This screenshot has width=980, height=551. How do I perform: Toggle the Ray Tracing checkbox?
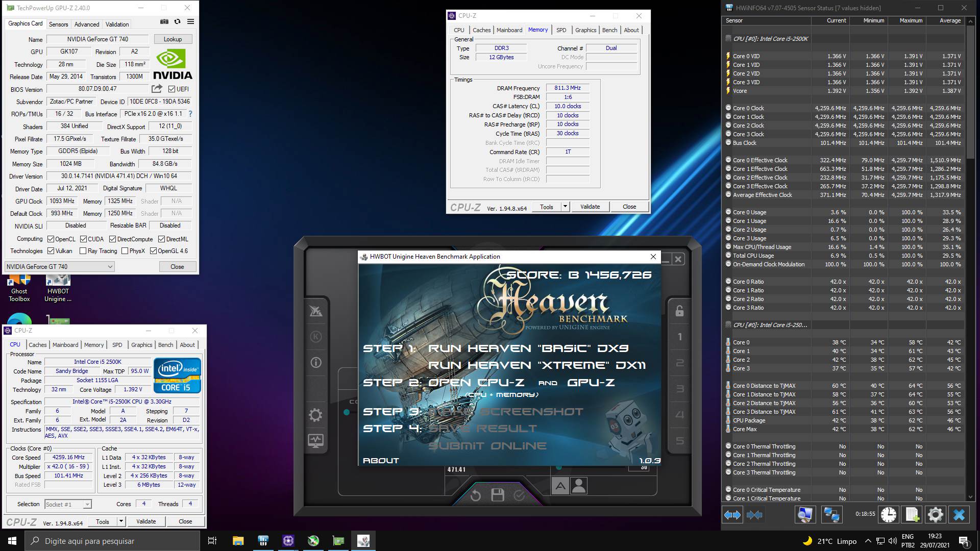(83, 251)
